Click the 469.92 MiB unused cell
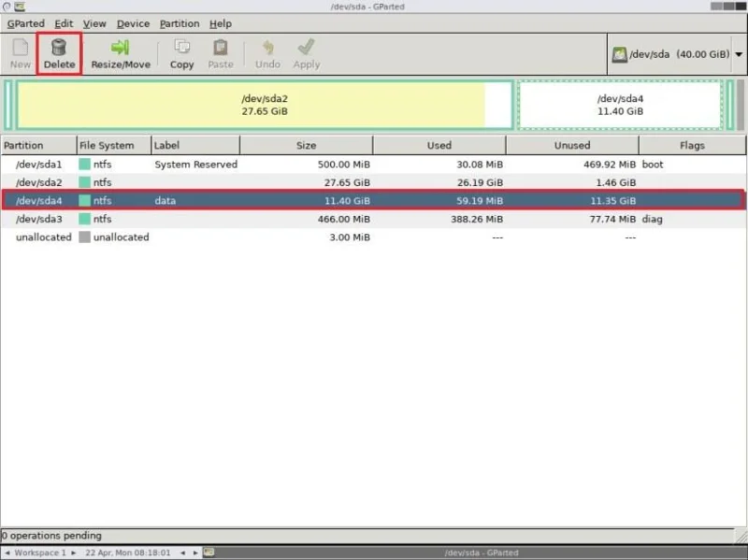748x560 pixels. click(x=610, y=165)
